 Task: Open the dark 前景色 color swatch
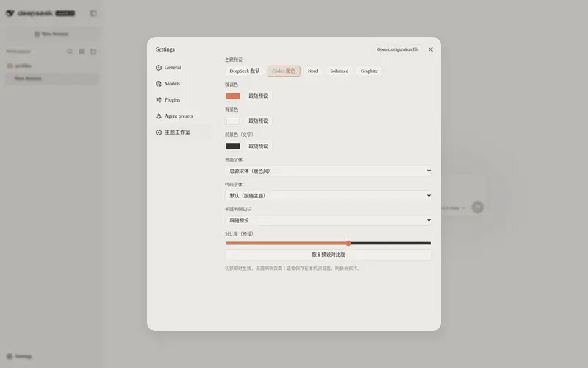[x=233, y=146]
